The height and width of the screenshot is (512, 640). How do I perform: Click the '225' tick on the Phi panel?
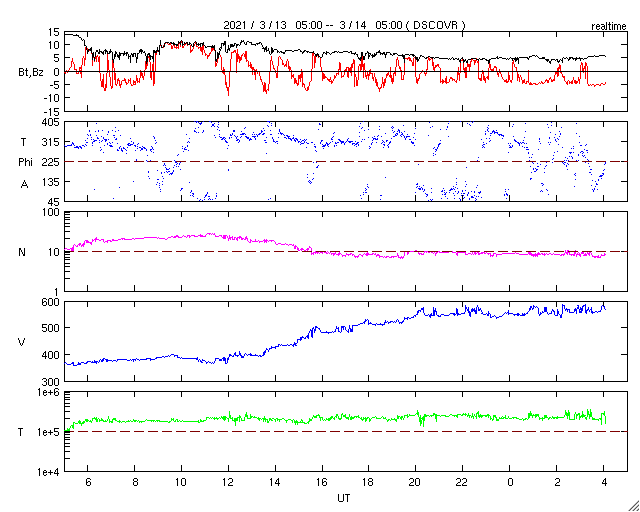click(x=51, y=162)
